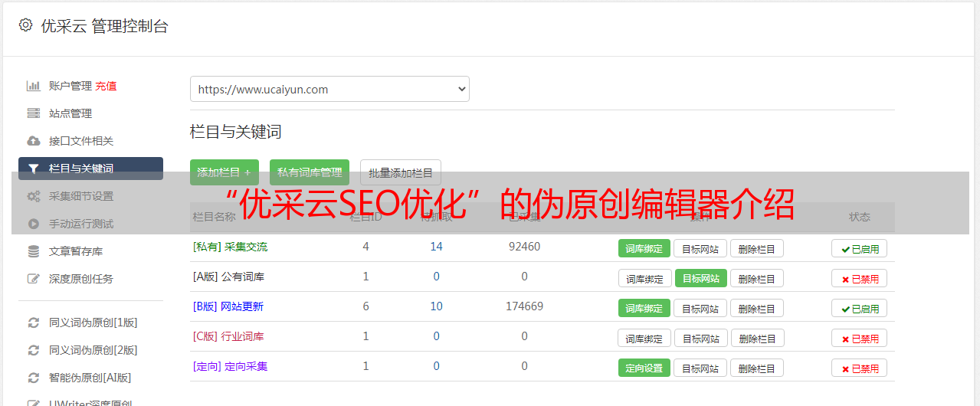The width and height of the screenshot is (980, 406).
Task: Click 删除栏目 for 网站更新 row
Action: (x=757, y=308)
